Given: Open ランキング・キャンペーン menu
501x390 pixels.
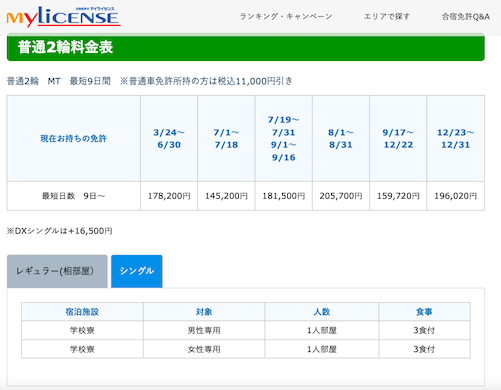Looking at the screenshot, I should point(286,16).
